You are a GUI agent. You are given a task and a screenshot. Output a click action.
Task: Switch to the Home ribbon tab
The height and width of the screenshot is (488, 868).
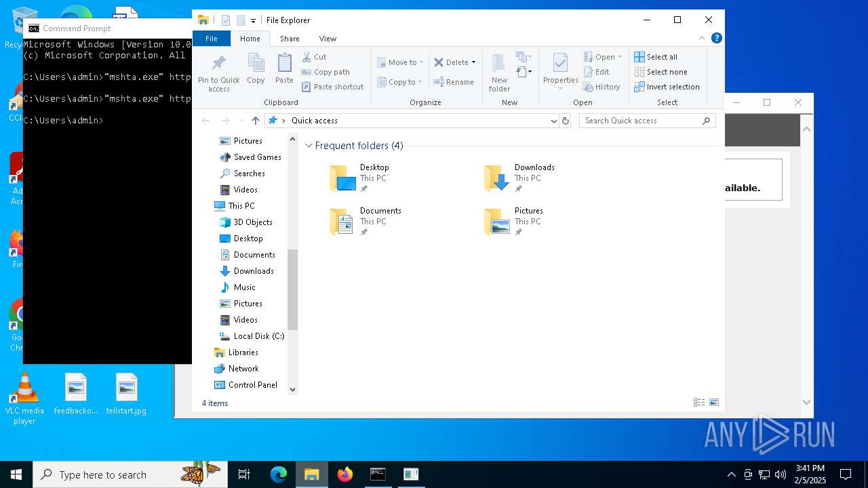click(x=250, y=39)
